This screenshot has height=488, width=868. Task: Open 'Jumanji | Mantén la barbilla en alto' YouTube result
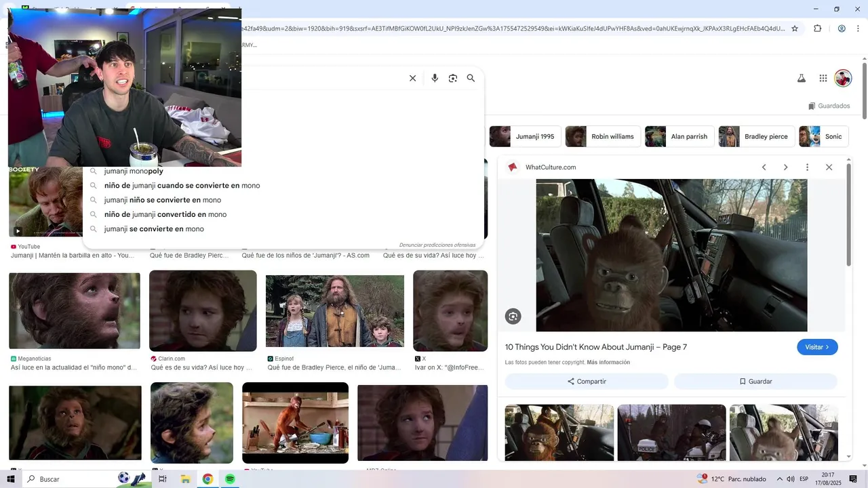(x=73, y=256)
